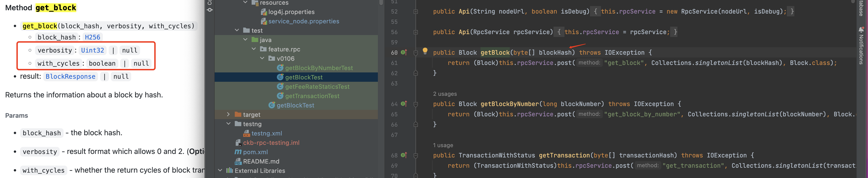Expand the folded Api constructor at line 56
The height and width of the screenshot is (178, 868).
pyautogui.click(x=416, y=32)
